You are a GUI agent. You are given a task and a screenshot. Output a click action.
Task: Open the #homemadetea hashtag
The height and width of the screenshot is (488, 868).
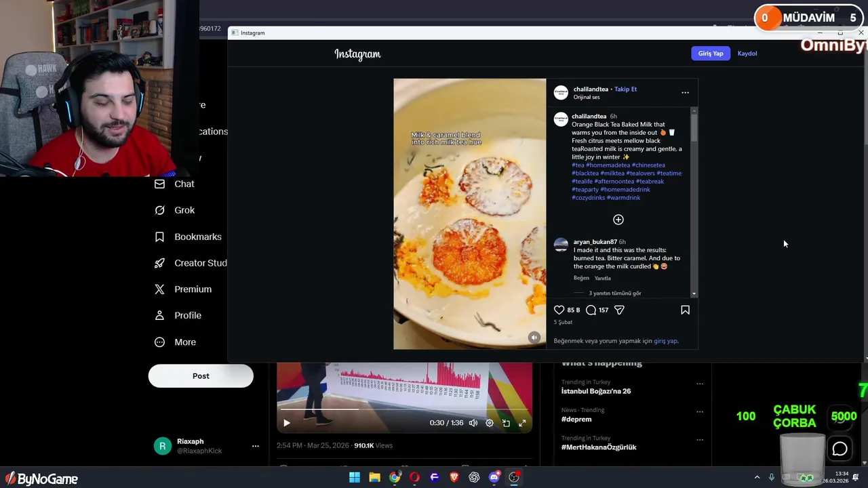(x=608, y=165)
